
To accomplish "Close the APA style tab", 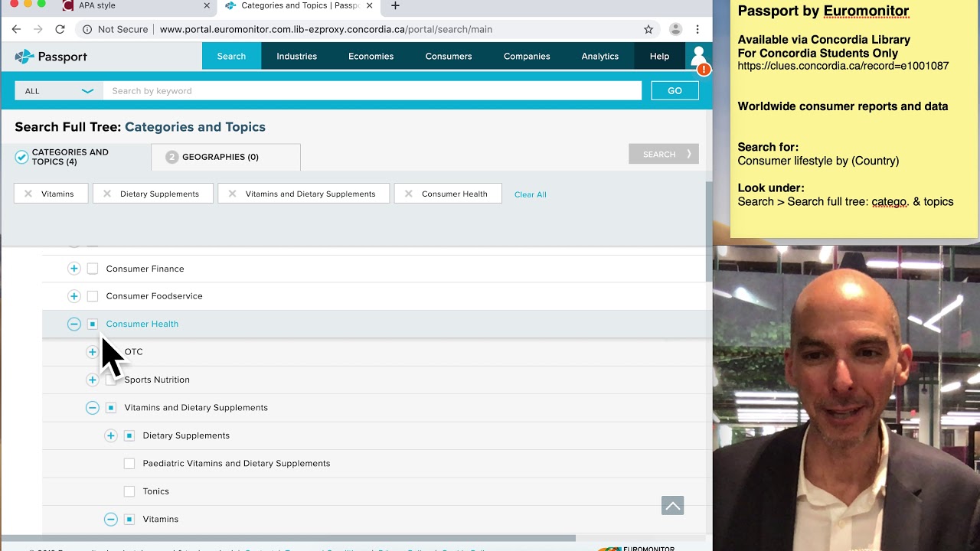I will click(x=207, y=5).
